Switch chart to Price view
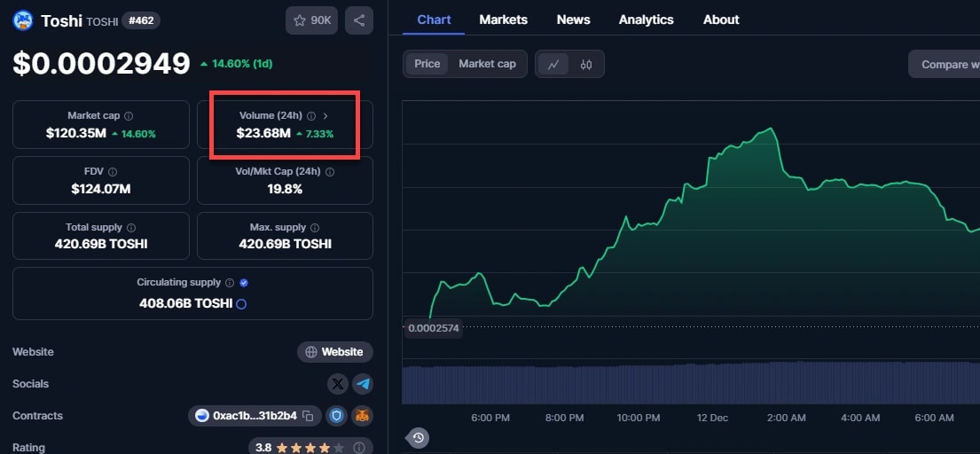Screen dimensions: 980x454 pos(427,64)
